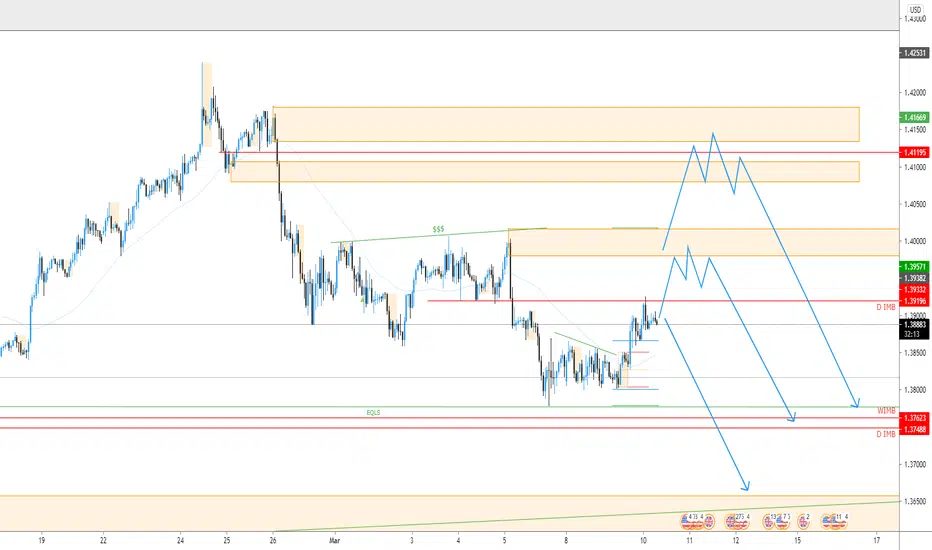The image size is (932, 550).
Task: Select the green 1.39571 price label
Action: pyautogui.click(x=914, y=267)
